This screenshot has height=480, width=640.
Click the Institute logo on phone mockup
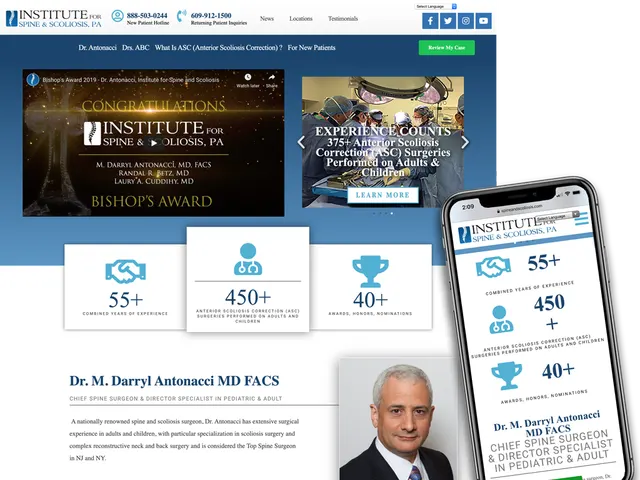coord(506,231)
